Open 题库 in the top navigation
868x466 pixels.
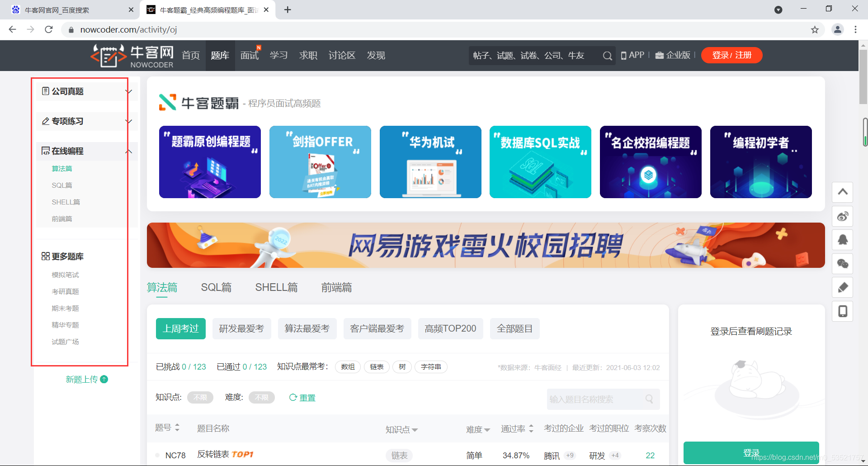(220, 56)
